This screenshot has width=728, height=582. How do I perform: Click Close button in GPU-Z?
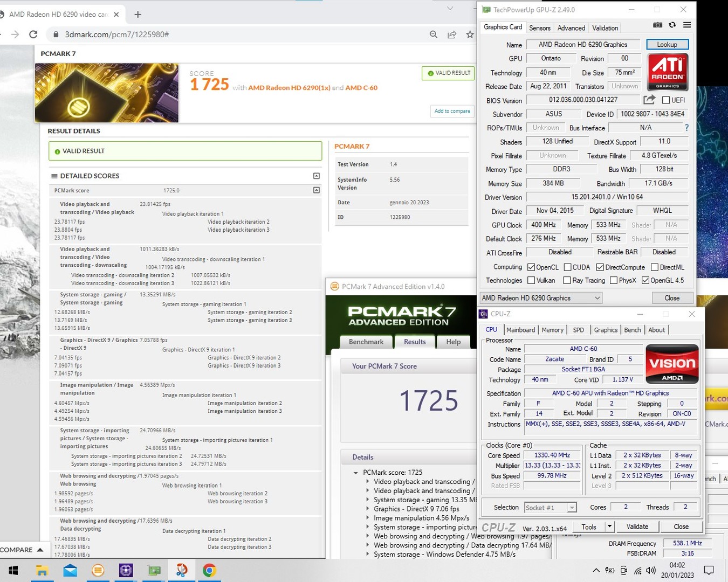pos(672,298)
